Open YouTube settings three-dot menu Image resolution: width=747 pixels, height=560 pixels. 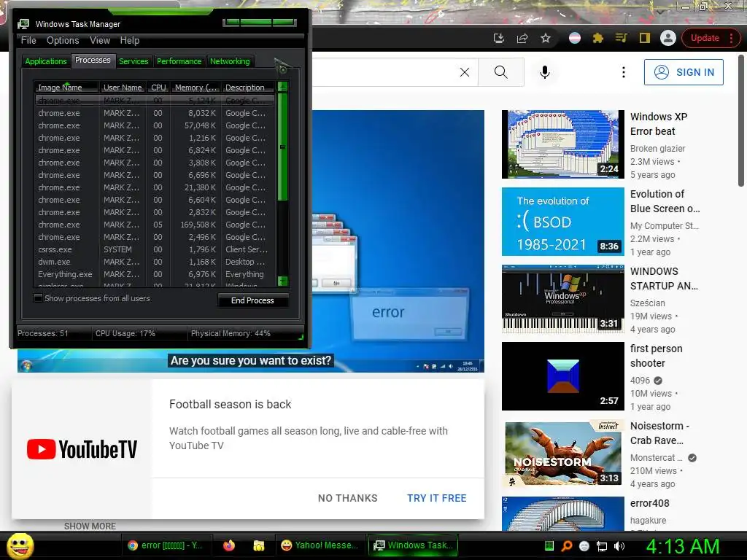(623, 72)
